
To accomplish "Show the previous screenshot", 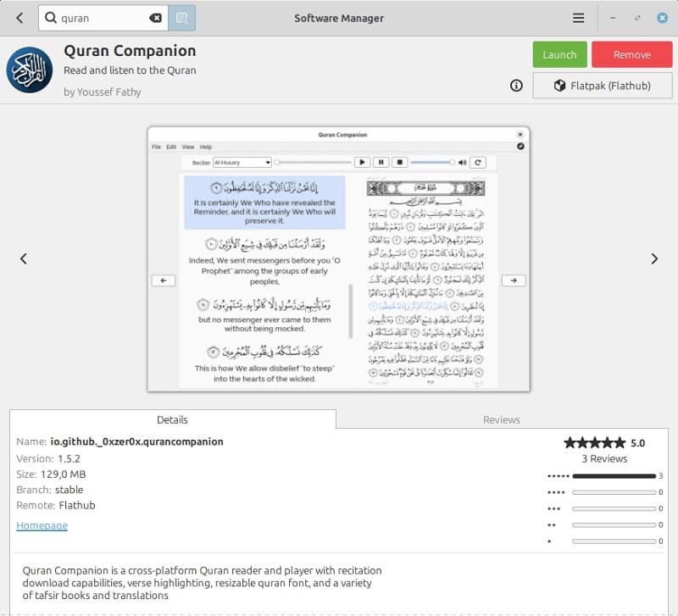I will pos(24,259).
